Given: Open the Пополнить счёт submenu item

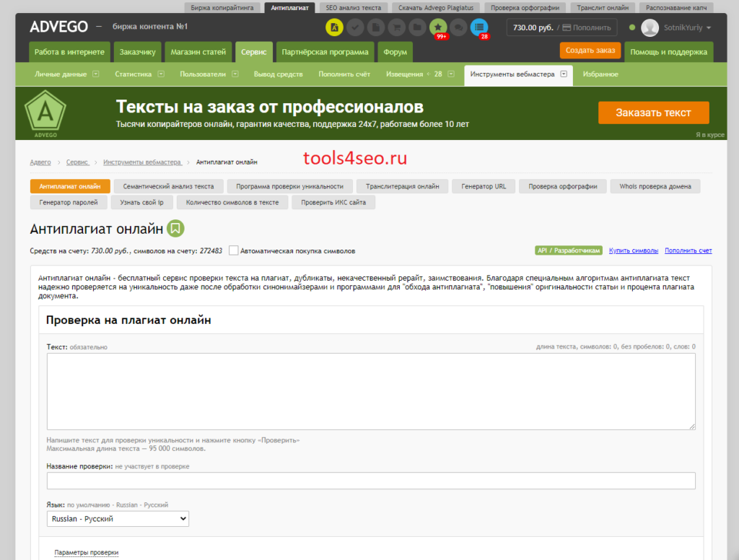Looking at the screenshot, I should pyautogui.click(x=344, y=74).
